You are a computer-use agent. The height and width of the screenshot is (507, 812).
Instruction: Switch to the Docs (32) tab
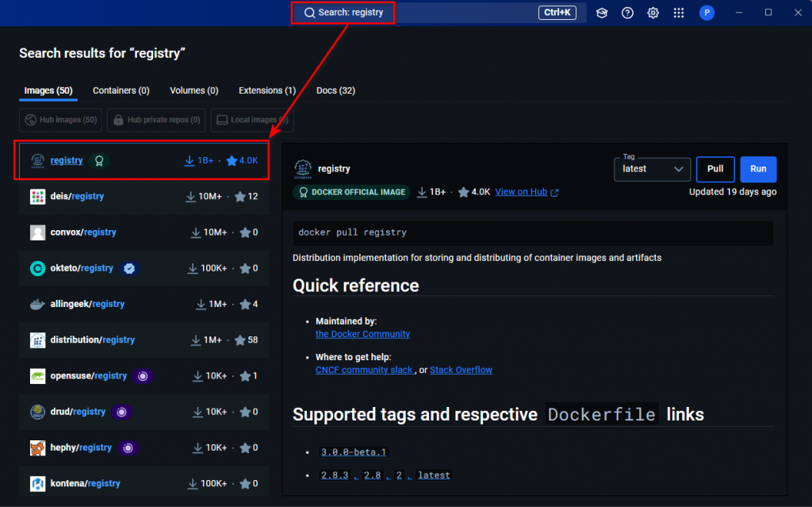pyautogui.click(x=335, y=90)
